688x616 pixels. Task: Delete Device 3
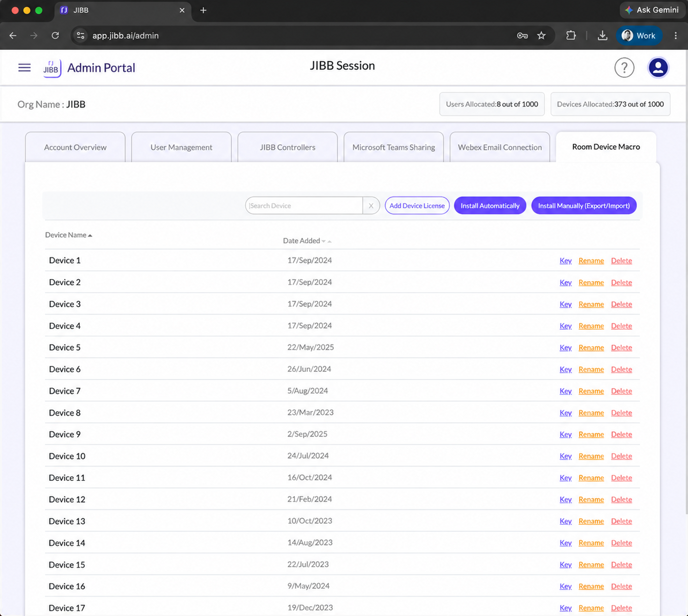point(622,304)
